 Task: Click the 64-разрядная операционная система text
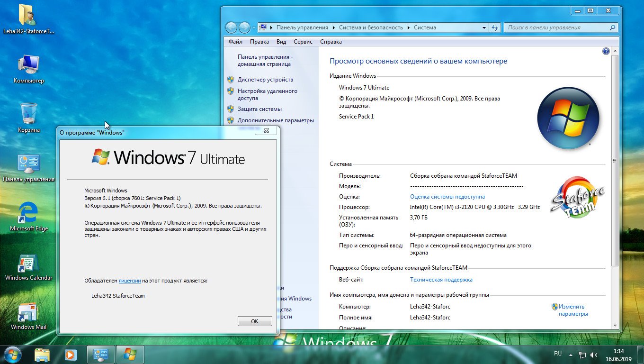[x=458, y=235]
